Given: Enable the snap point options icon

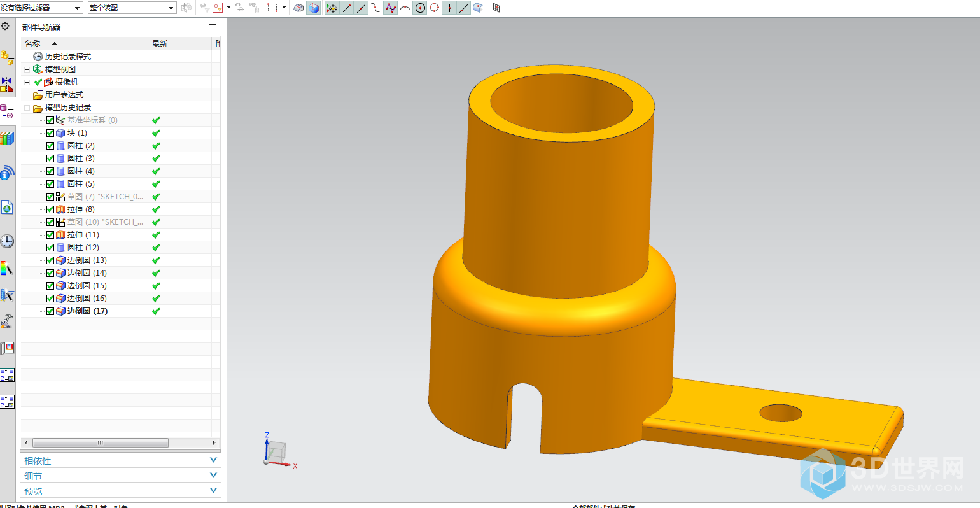Looking at the screenshot, I should (x=332, y=8).
